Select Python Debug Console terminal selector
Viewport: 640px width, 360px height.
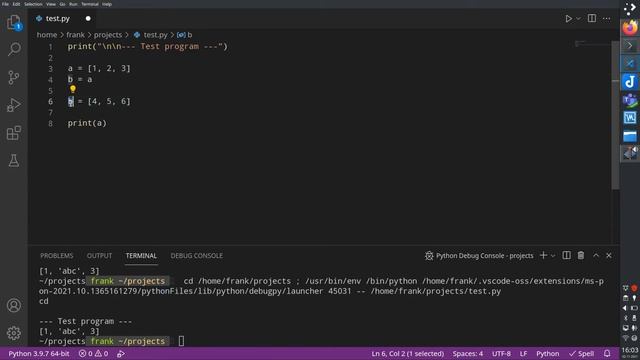click(x=479, y=256)
